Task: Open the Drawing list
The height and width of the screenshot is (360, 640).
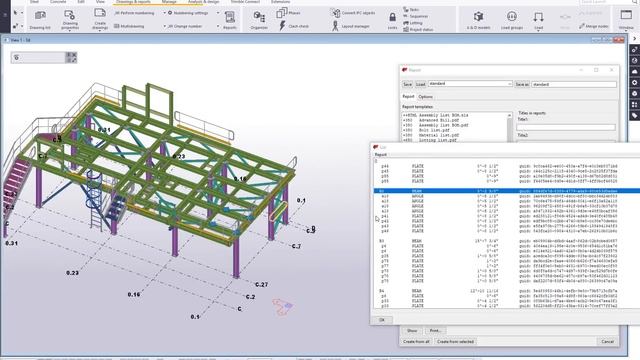Action: (40, 20)
